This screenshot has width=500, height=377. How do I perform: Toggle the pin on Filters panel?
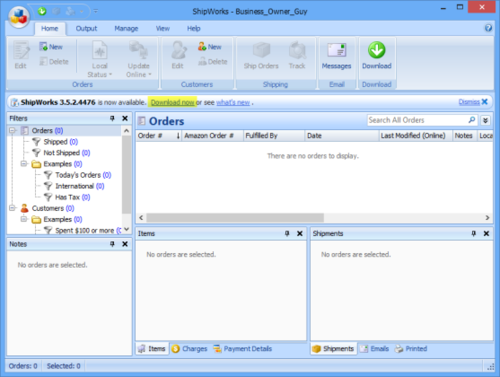click(x=112, y=118)
